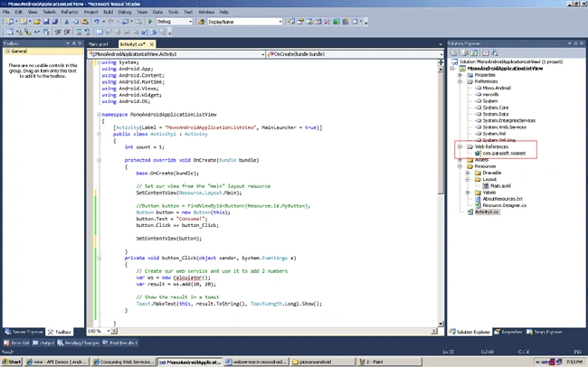Viewport: 588px width, 367px height.
Task: Click the Windows Start button
Action: [x=11, y=362]
